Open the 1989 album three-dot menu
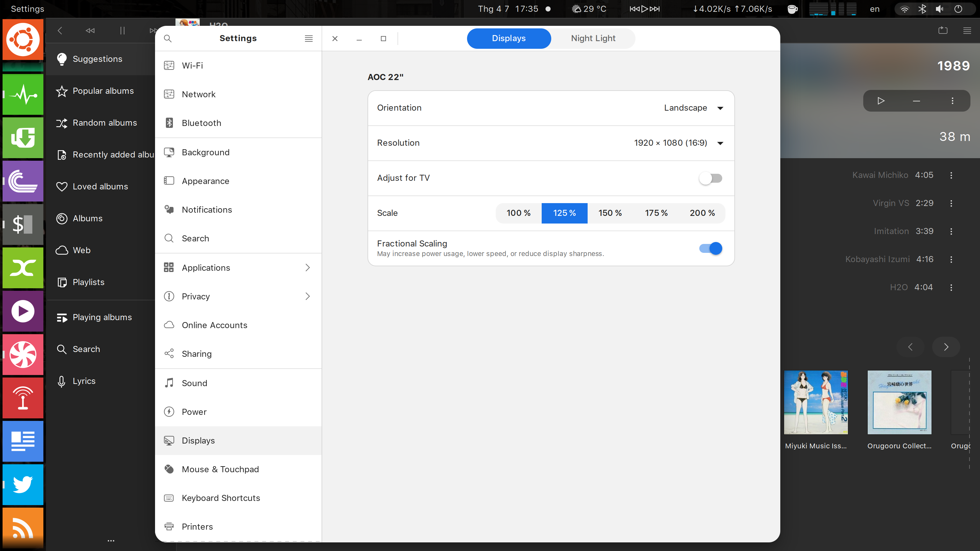The width and height of the screenshot is (980, 551). click(x=953, y=101)
